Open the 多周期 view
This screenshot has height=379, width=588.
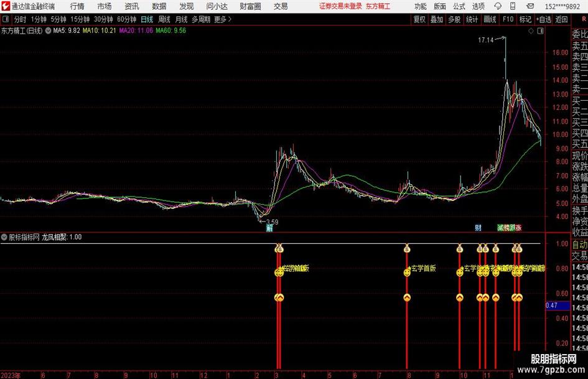point(200,19)
